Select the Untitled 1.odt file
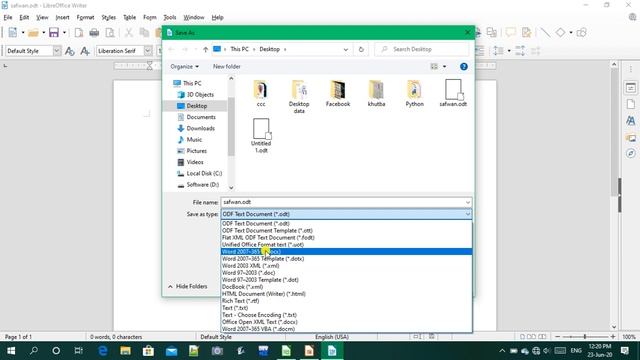Viewport: 640px width, 360px height. click(261, 136)
